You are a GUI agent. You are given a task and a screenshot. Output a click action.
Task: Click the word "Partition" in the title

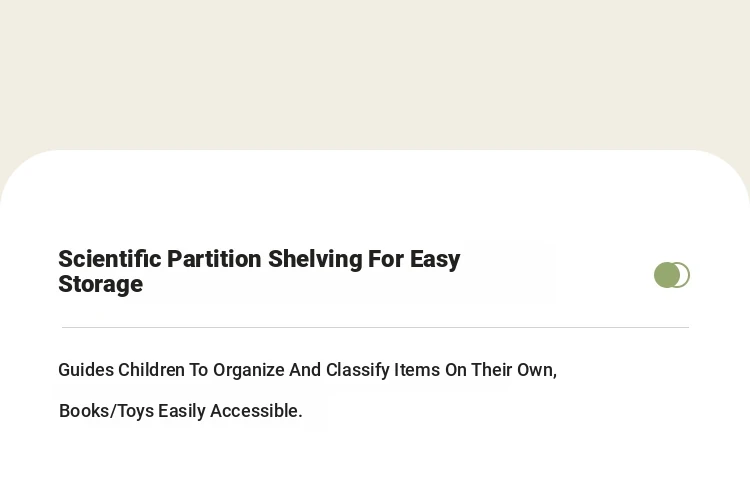tap(214, 259)
